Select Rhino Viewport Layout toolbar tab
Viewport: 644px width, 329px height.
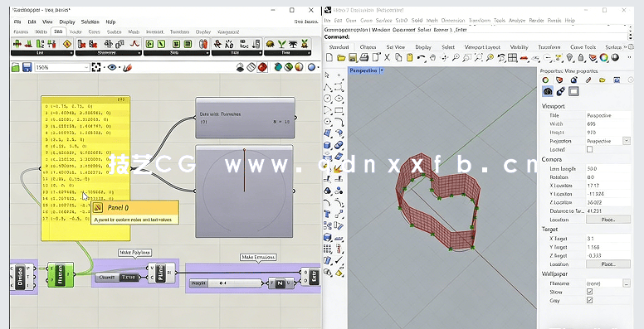coord(482,47)
